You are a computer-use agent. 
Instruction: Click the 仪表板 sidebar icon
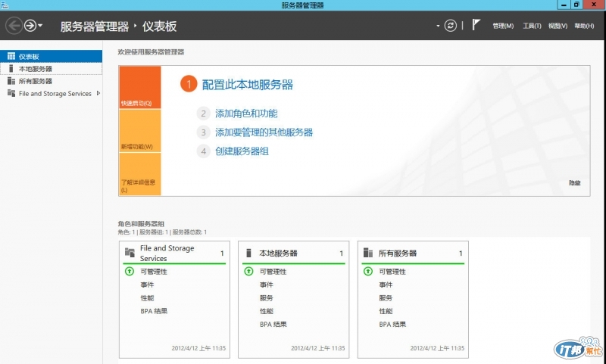click(11, 56)
